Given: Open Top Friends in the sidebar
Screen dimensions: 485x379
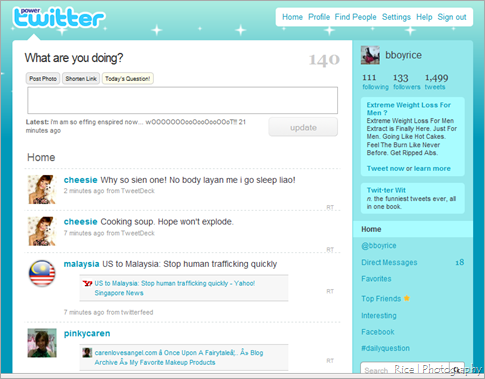Looking at the screenshot, I should point(381,298).
